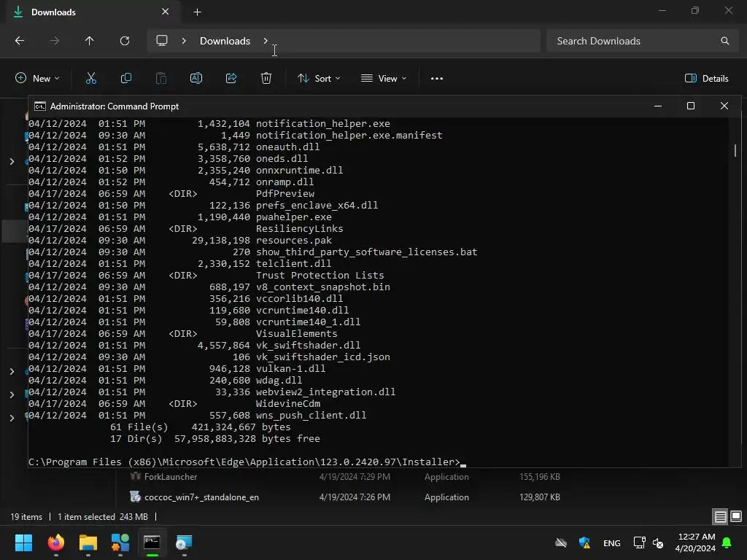Close the Downloads tab
Viewport: 747px width, 560px height.
tap(166, 12)
